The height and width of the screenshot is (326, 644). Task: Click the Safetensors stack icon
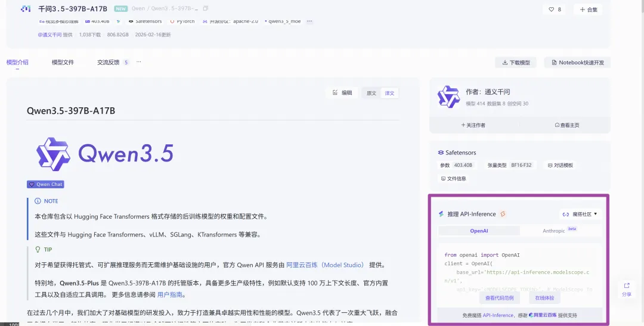coord(441,153)
